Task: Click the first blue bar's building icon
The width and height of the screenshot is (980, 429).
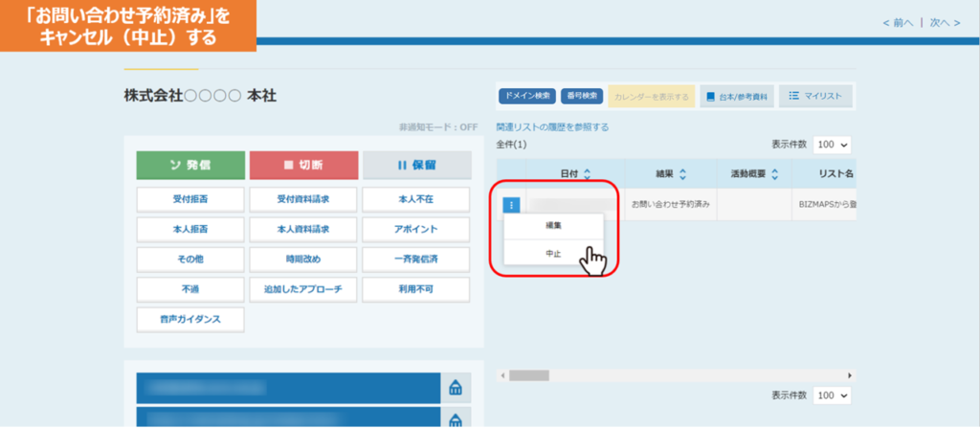Action: coord(456,388)
